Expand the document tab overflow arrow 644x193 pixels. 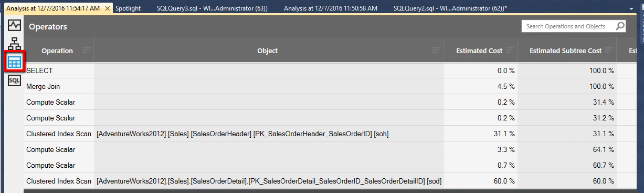click(x=630, y=9)
